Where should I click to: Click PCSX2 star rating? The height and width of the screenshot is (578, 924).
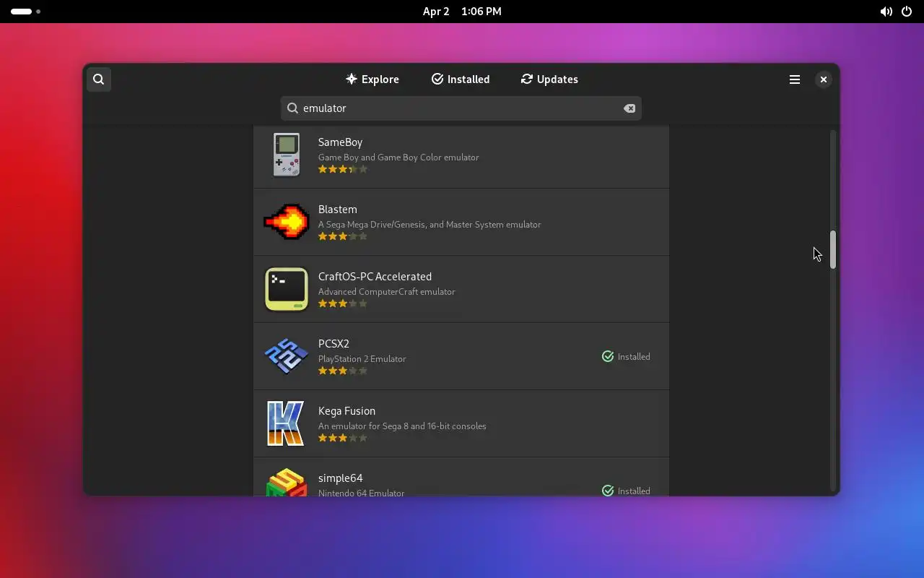tap(343, 371)
